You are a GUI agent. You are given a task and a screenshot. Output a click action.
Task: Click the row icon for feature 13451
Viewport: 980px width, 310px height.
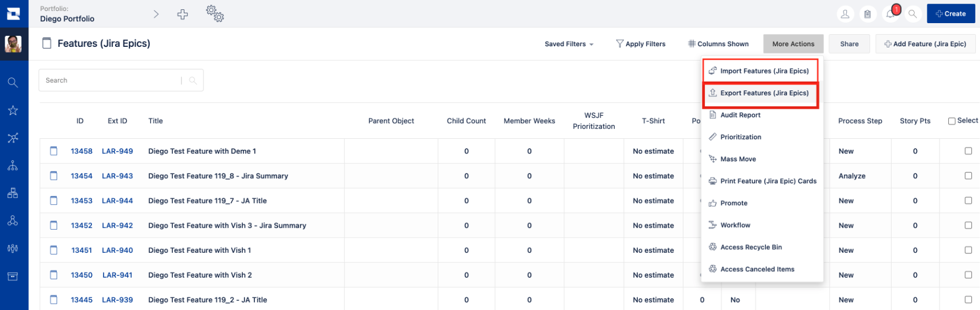tap(54, 250)
